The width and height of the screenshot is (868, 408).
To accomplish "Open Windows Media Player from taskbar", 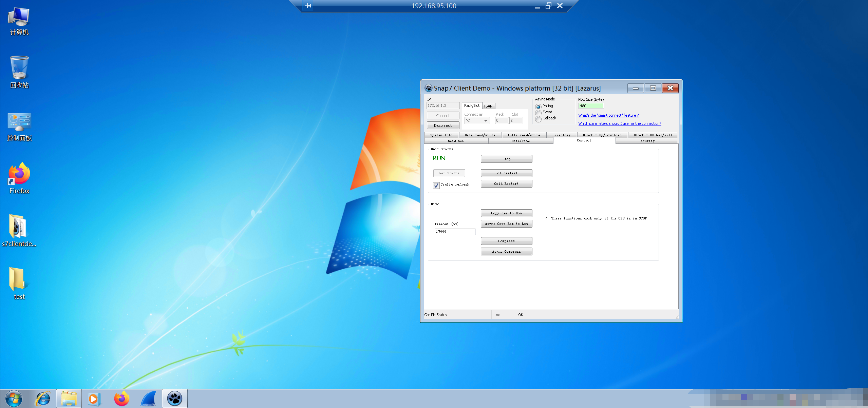I will (94, 399).
